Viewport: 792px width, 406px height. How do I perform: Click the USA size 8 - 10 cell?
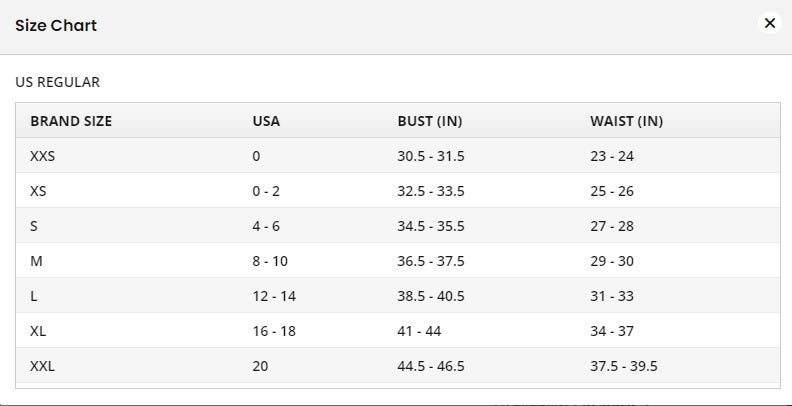[x=270, y=261]
